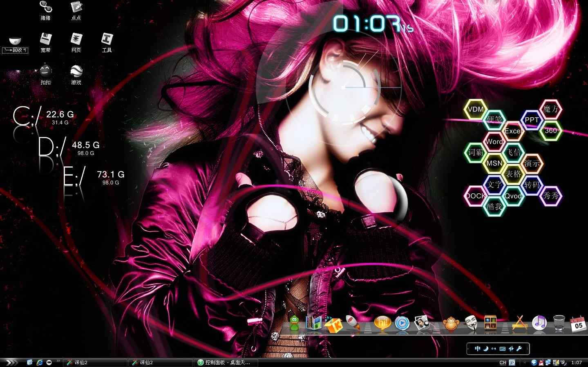This screenshot has width=588, height=367.
Task: Open the books library dock icon
Action: (314, 323)
